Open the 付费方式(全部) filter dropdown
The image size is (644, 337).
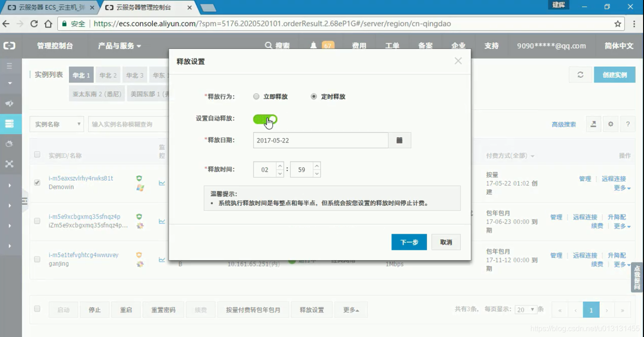(510, 155)
